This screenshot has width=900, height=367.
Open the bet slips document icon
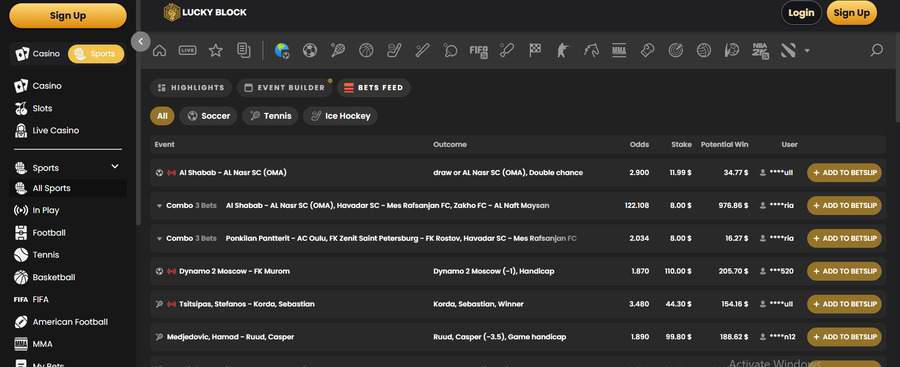click(x=243, y=51)
